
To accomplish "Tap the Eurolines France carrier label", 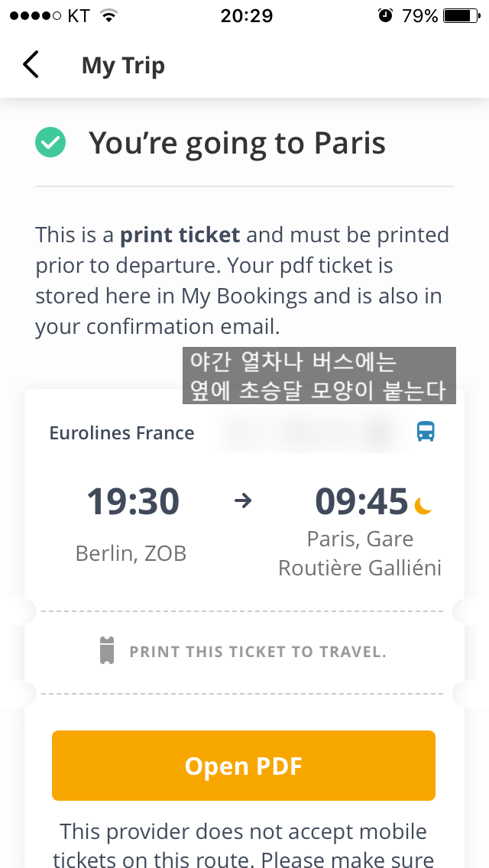I will pyautogui.click(x=121, y=433).
